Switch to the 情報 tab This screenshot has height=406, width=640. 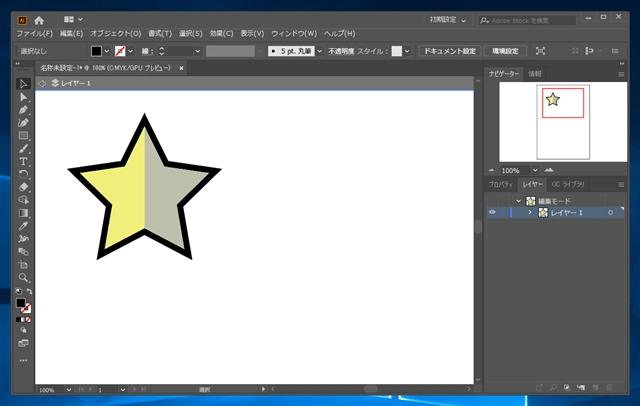(x=534, y=74)
